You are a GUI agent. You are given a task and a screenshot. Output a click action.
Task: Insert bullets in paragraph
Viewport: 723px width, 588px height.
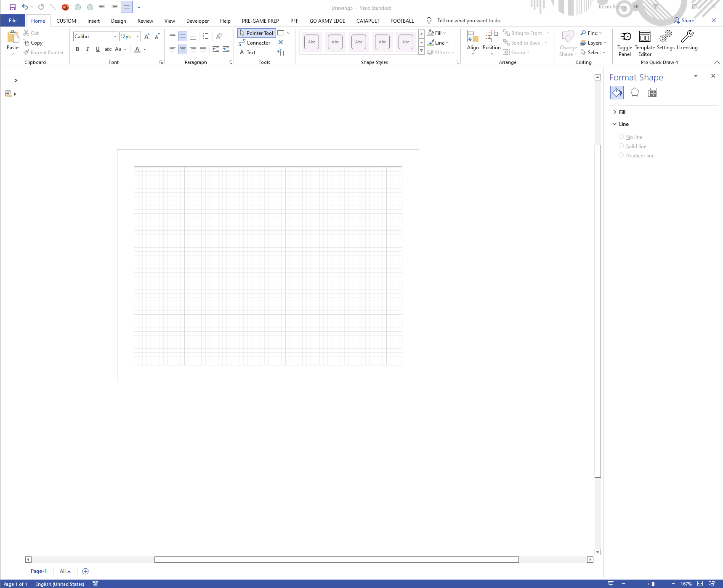click(x=205, y=37)
